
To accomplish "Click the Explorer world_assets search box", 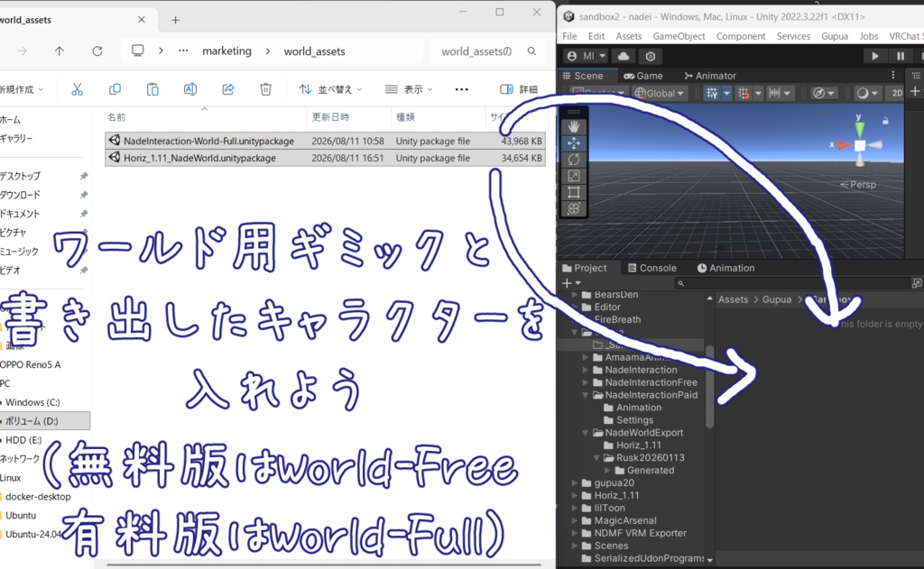I will 486,51.
